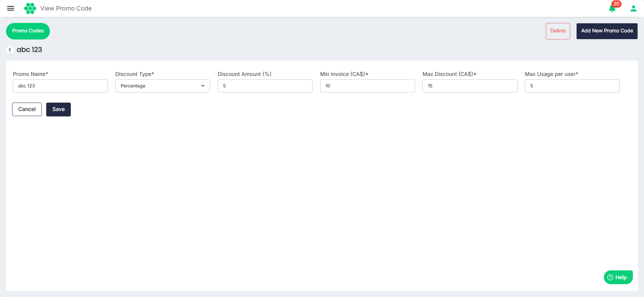
Task: Click the abc 123 heading
Action: click(x=29, y=50)
